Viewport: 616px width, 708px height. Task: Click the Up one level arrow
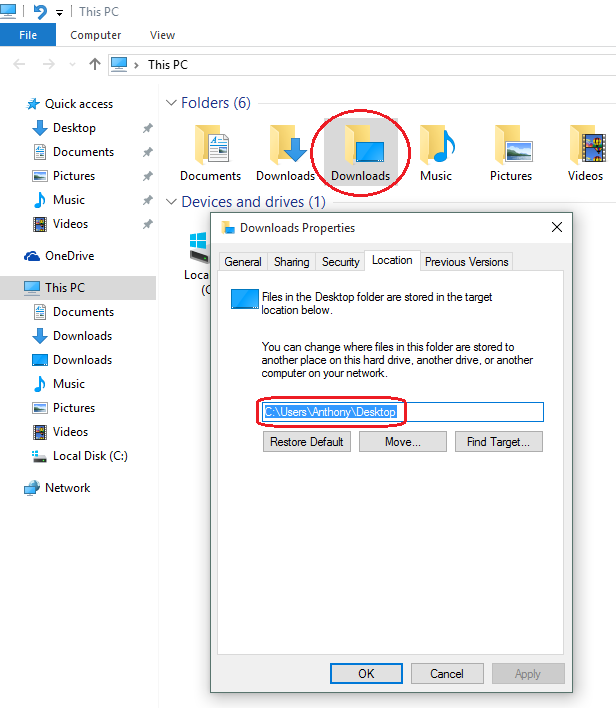pyautogui.click(x=94, y=65)
